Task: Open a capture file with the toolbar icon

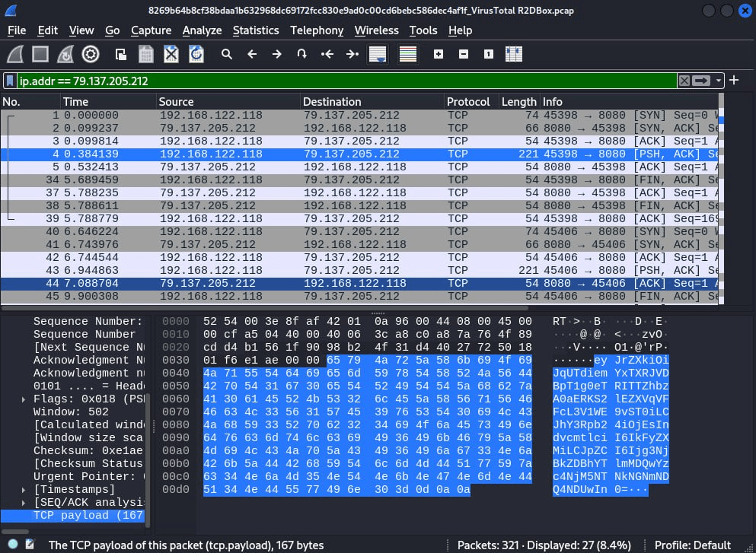Action: 121,54
